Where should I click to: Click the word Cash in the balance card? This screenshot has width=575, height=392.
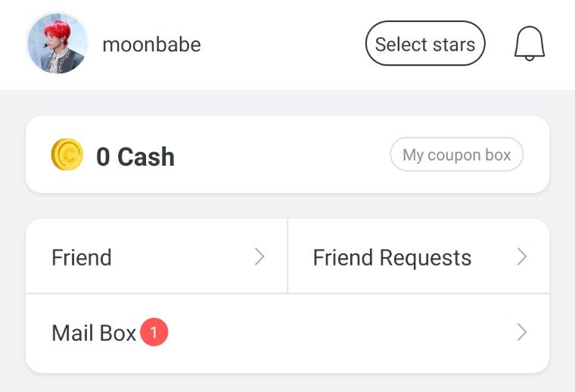click(x=146, y=157)
